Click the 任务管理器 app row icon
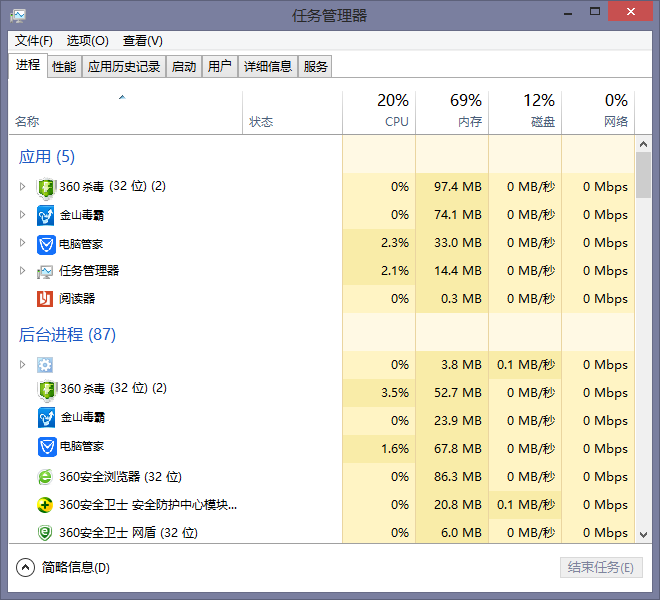The height and width of the screenshot is (600, 660). click(45, 272)
